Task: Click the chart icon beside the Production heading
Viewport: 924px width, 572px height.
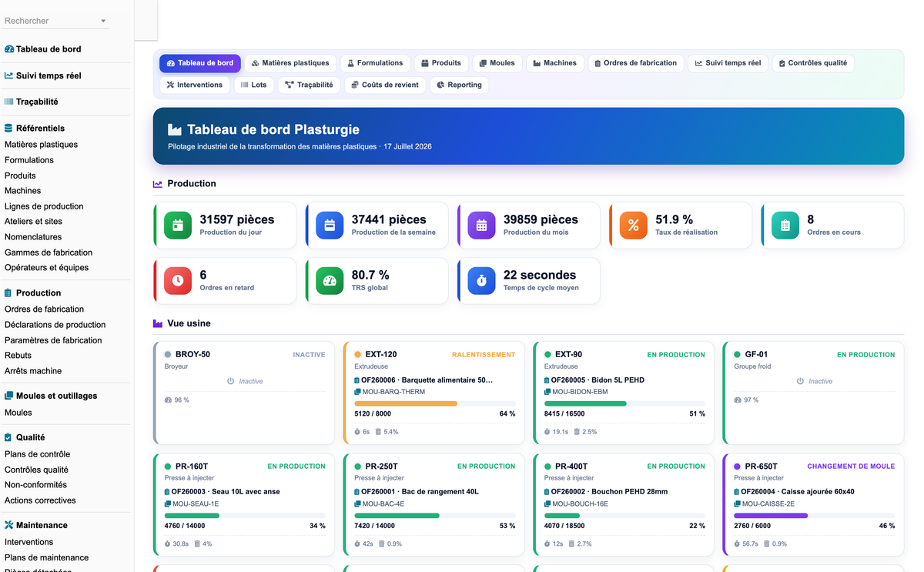Action: [x=158, y=184]
